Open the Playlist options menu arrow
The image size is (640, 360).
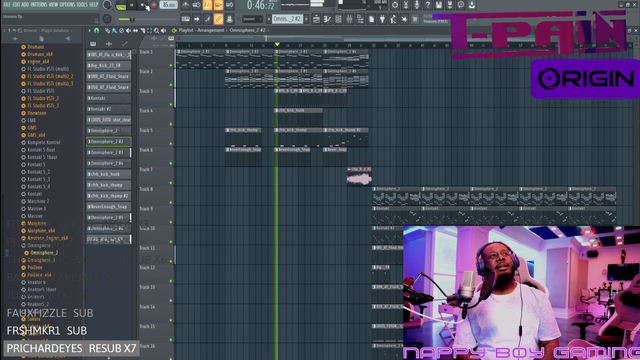click(90, 31)
